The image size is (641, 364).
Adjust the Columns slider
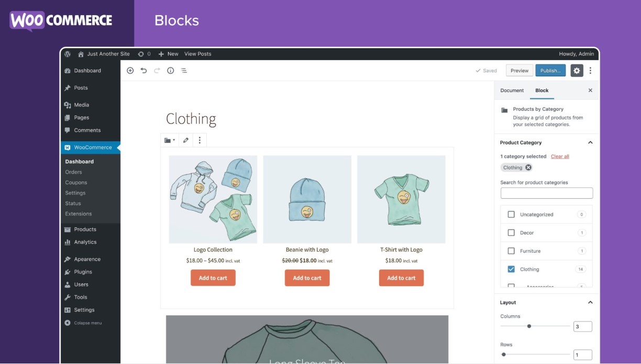535,326
